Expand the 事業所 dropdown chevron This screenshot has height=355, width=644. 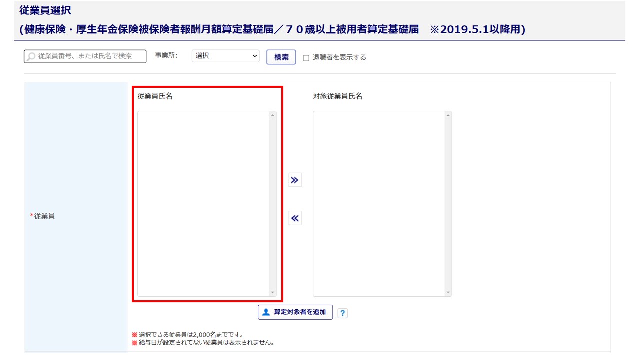(x=255, y=56)
